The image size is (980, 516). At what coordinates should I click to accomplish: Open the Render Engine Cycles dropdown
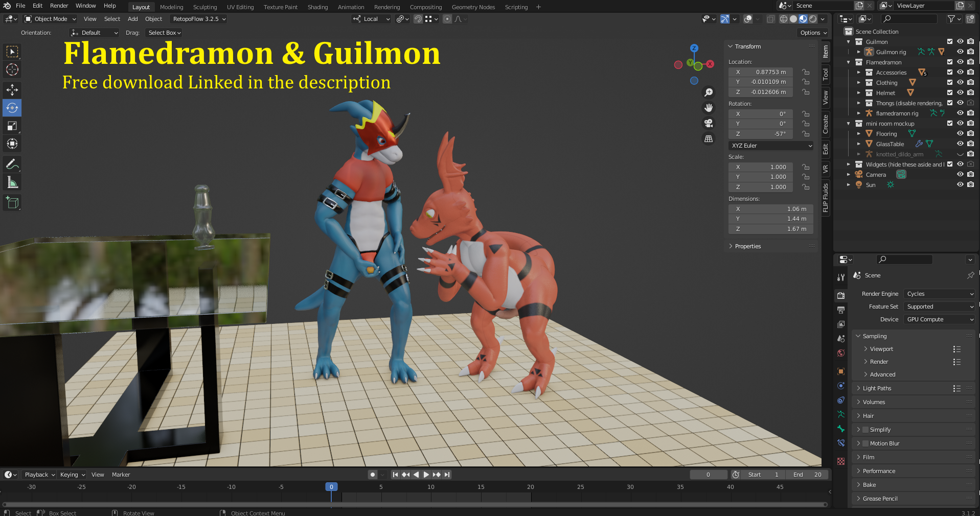[940, 294]
